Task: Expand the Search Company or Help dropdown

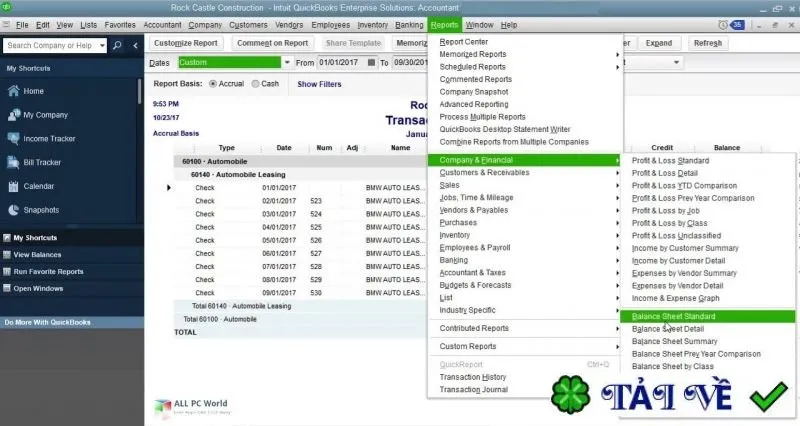Action: pos(102,45)
